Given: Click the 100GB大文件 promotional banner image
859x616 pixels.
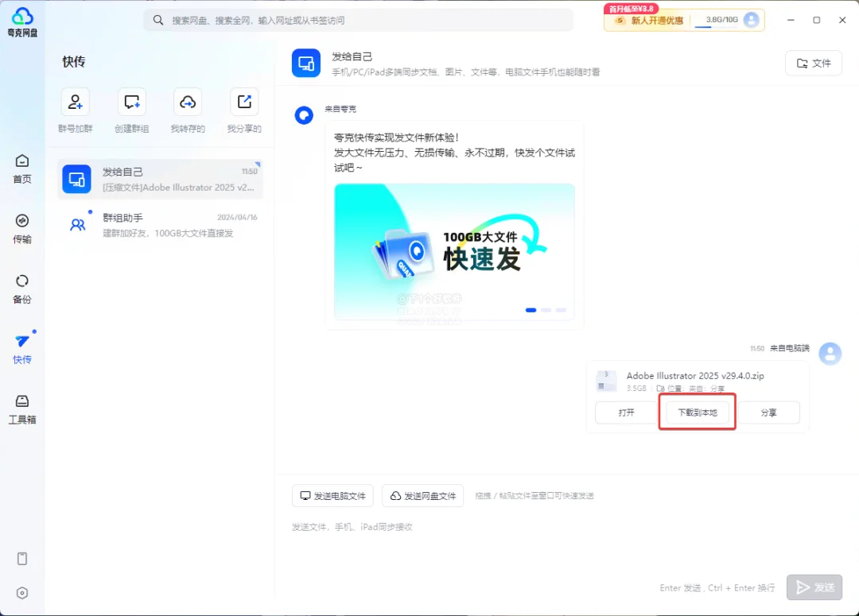Looking at the screenshot, I should click(x=454, y=252).
